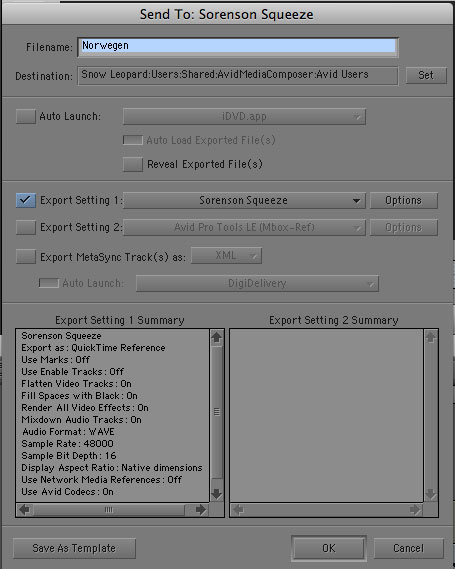This screenshot has height=569, width=455.
Task: Open the XML MetaSync format dropdown
Action: click(x=226, y=255)
